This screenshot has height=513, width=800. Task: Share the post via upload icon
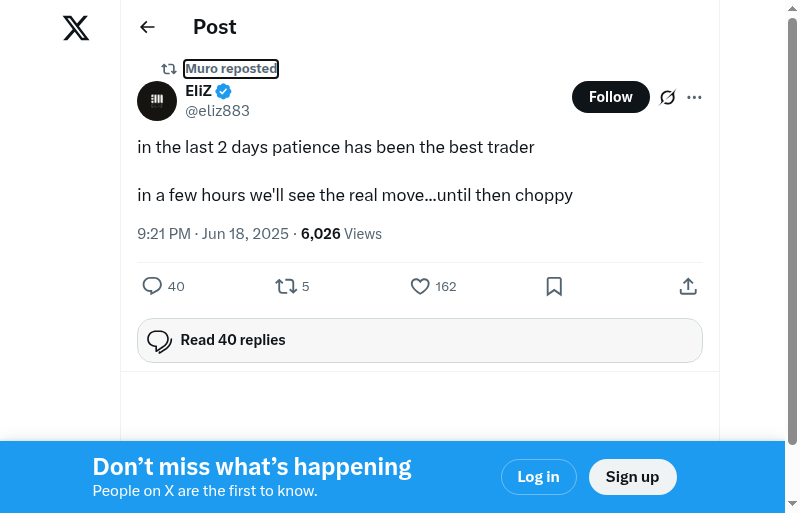[x=688, y=286]
